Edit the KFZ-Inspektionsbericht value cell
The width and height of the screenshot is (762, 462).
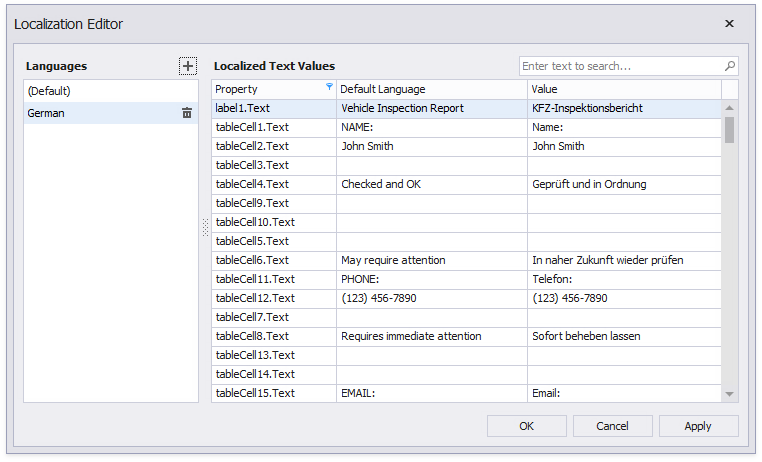(623, 108)
